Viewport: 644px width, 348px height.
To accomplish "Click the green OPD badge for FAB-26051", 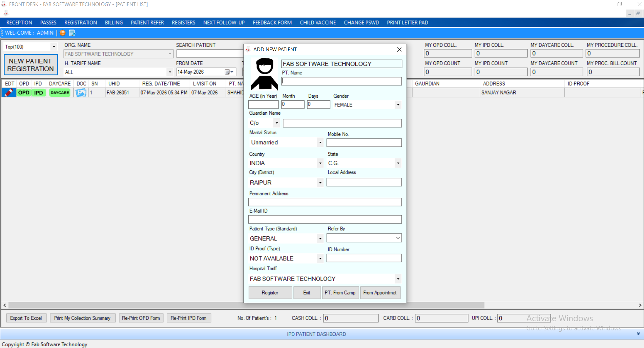I will coord(24,93).
